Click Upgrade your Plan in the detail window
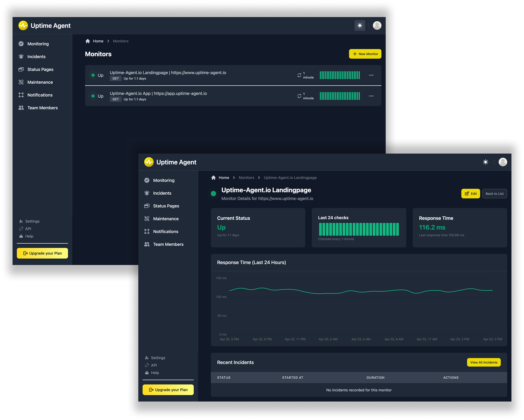The width and height of the screenshot is (524, 420). pyautogui.click(x=168, y=390)
